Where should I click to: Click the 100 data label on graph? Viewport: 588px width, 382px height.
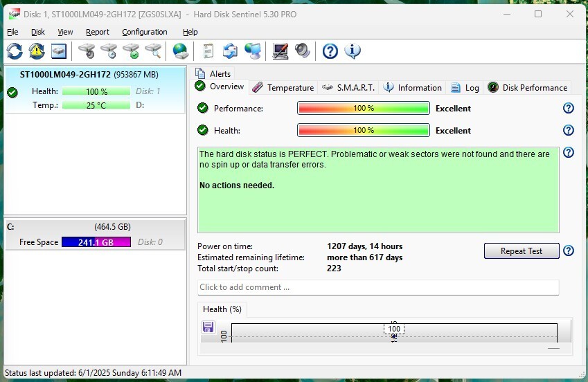pos(394,329)
